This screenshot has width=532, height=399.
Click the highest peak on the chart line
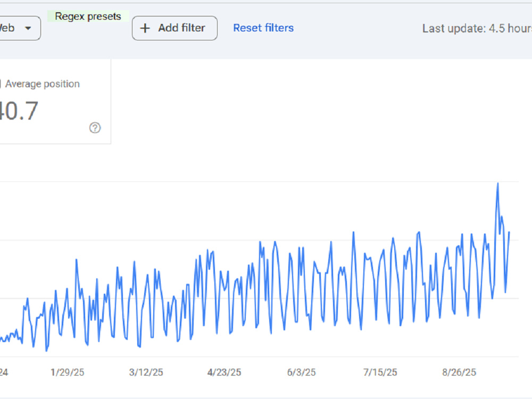498,184
